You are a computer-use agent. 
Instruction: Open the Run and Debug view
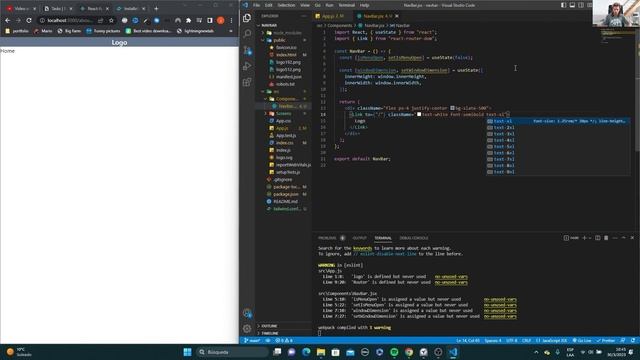tap(247, 66)
